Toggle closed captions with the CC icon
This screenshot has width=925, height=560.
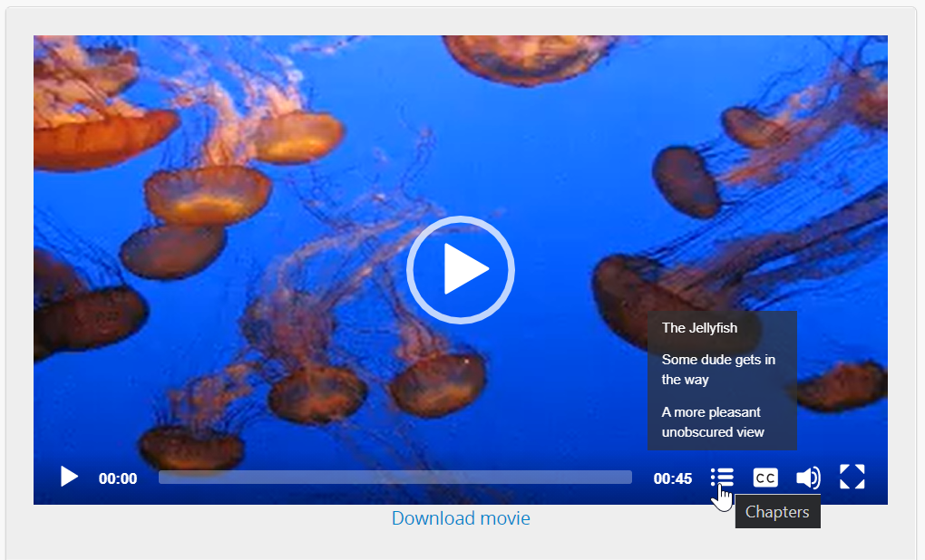[x=765, y=478]
